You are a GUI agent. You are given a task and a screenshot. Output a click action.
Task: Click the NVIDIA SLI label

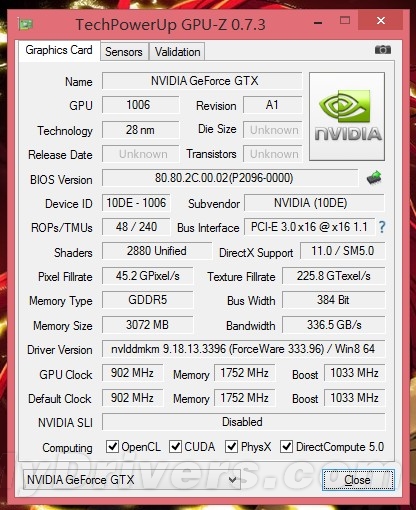tap(65, 423)
